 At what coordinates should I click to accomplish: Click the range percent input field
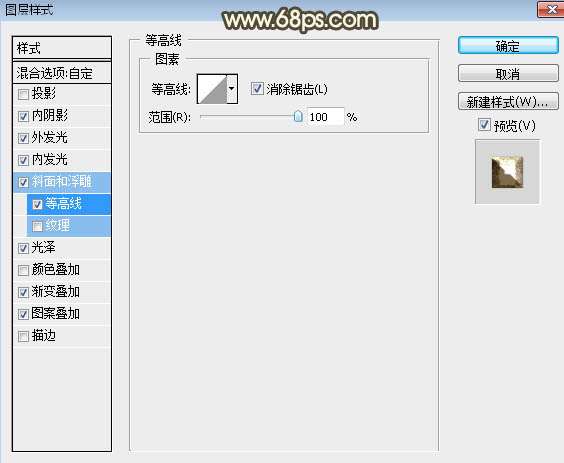click(325, 117)
